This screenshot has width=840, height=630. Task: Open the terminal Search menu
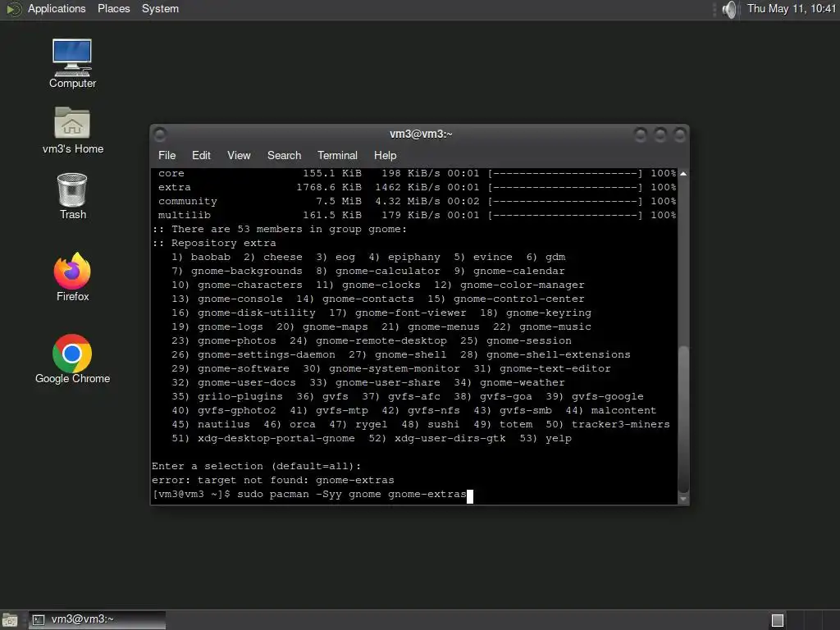point(284,155)
